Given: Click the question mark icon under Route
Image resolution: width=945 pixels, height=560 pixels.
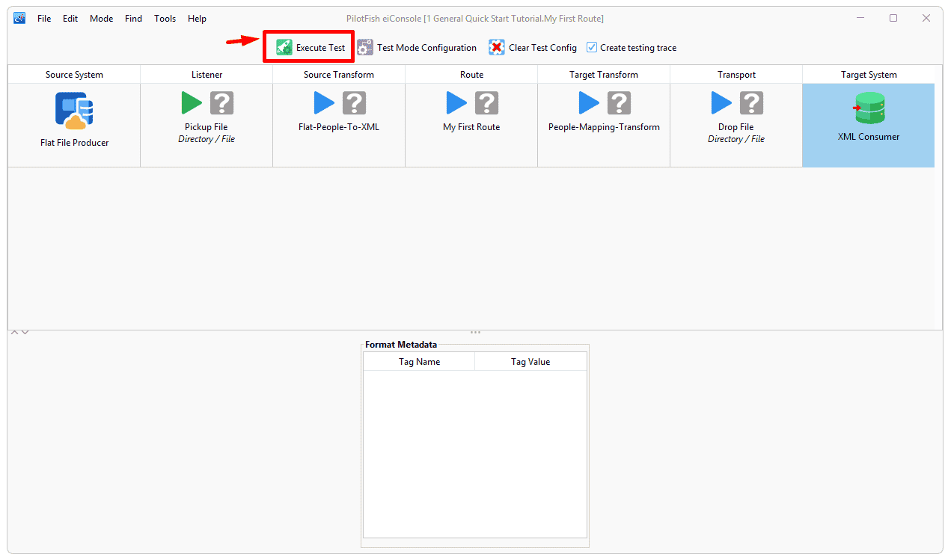Looking at the screenshot, I should (486, 102).
